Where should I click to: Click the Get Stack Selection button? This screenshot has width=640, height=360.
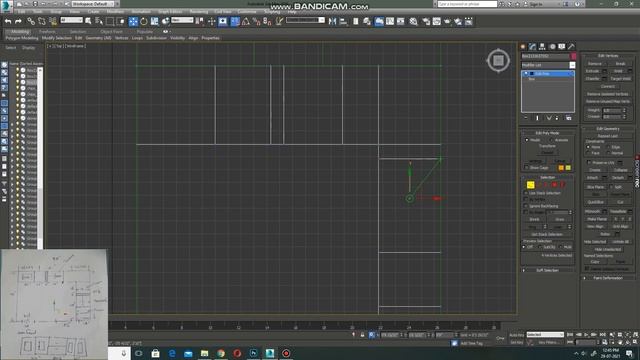click(x=547, y=235)
